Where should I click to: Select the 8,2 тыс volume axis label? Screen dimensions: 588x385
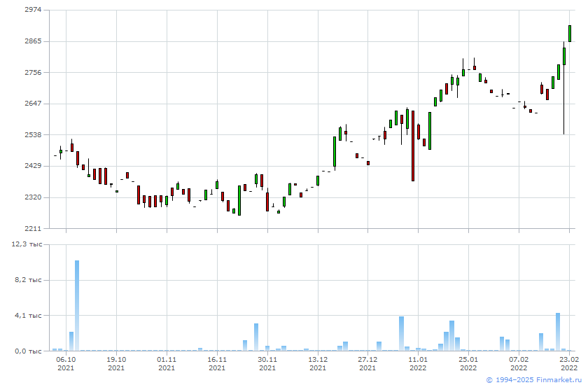28,280
